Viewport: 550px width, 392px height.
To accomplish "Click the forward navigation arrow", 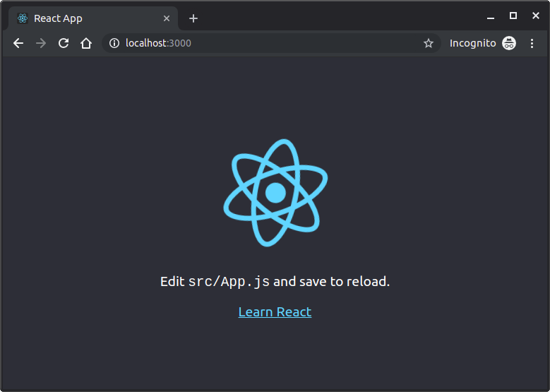I will (x=41, y=43).
